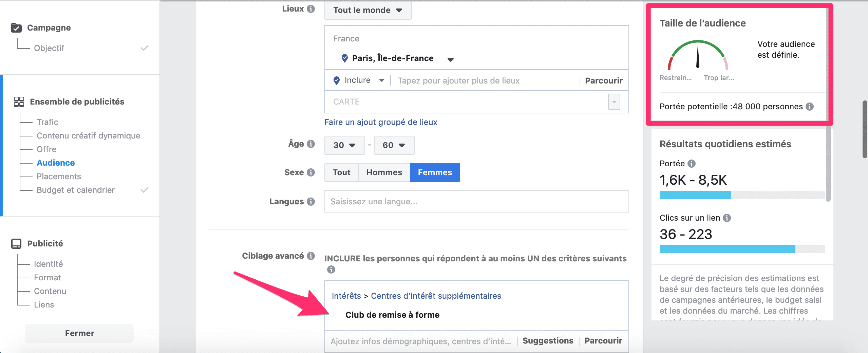Open the Tout le monde dropdown
Image resolution: width=868 pixels, height=353 pixels.
pyautogui.click(x=368, y=10)
